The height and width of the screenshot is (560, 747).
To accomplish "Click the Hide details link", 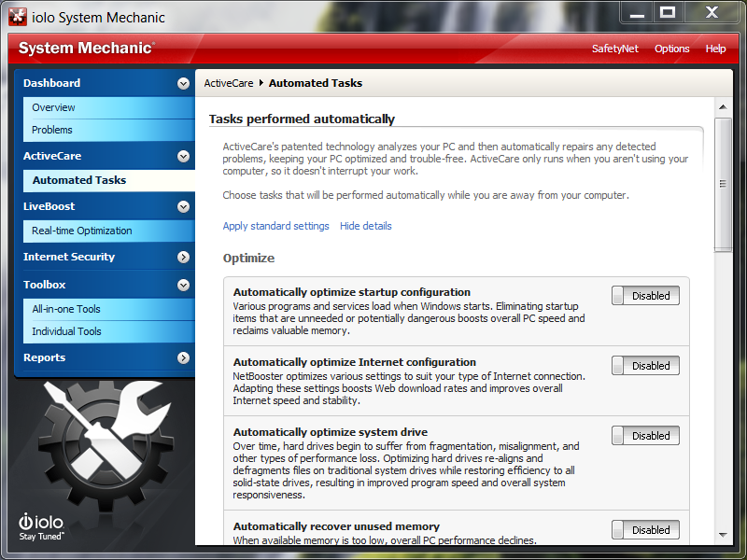I will [x=366, y=226].
